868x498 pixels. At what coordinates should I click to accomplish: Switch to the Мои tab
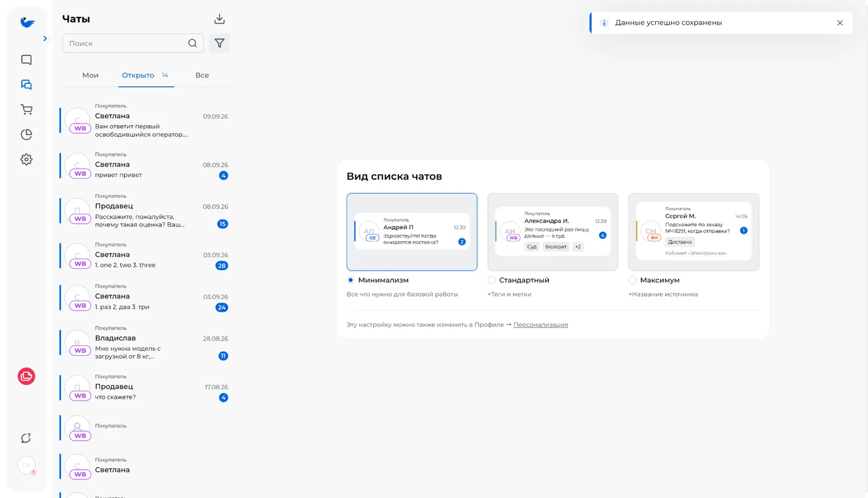[x=90, y=75]
